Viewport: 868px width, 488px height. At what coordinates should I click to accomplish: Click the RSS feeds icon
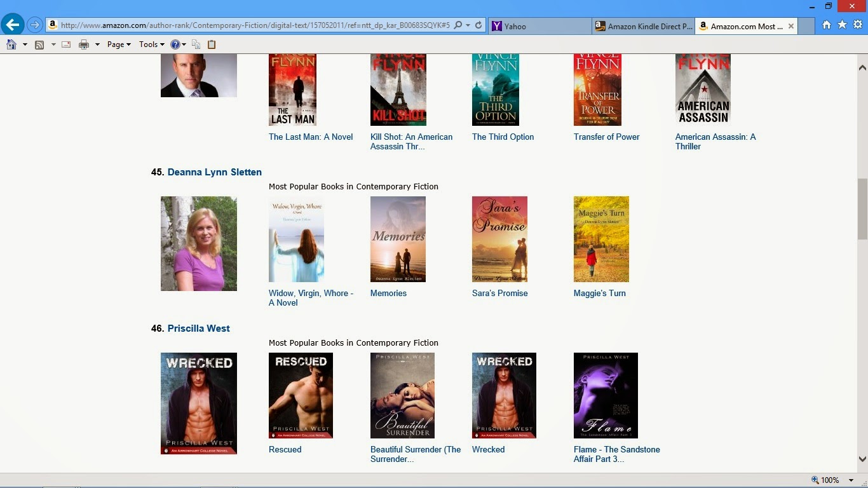click(39, 44)
